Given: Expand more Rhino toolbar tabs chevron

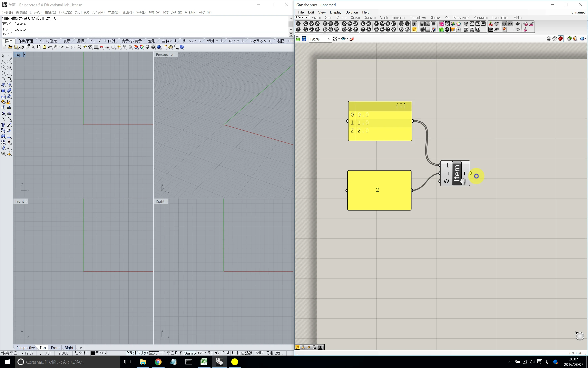Looking at the screenshot, I should [289, 41].
